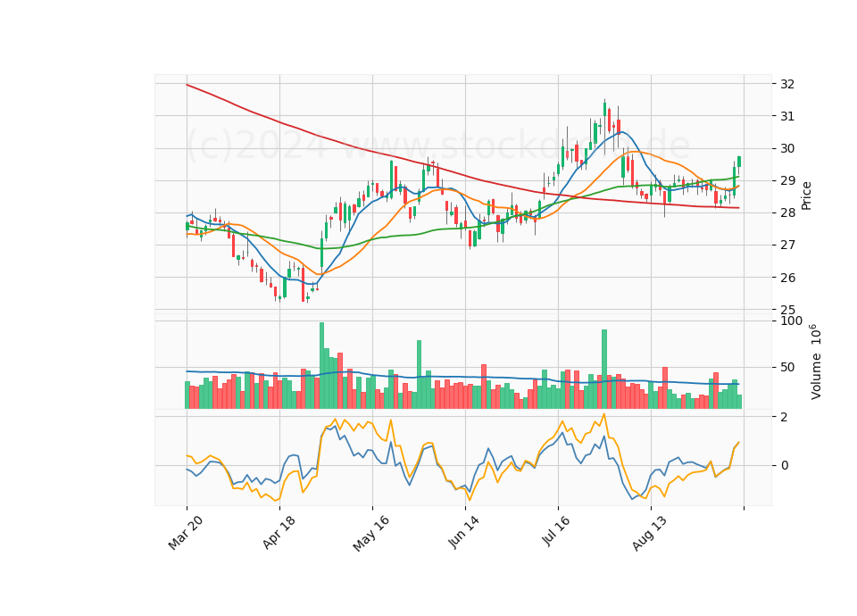Viewport: 857px width, 616px height.
Task: Click the oscillator axis value 0
Action: click(785, 466)
